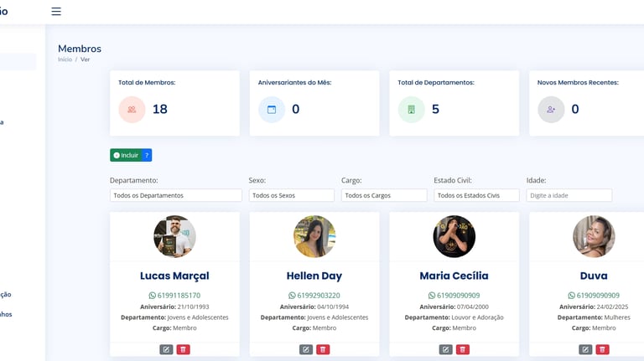
Task: Open WhatsApp number 61991185170 of Lucas Marçal
Action: [174, 296]
